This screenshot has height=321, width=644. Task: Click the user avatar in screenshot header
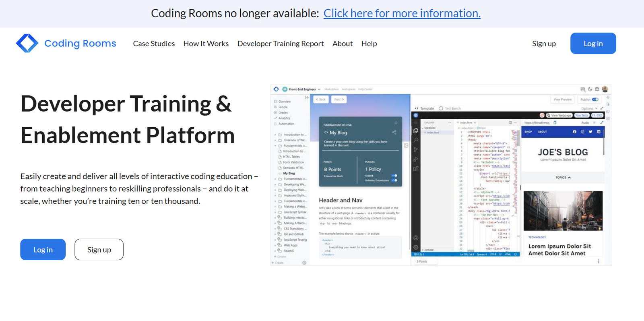pyautogui.click(x=605, y=89)
